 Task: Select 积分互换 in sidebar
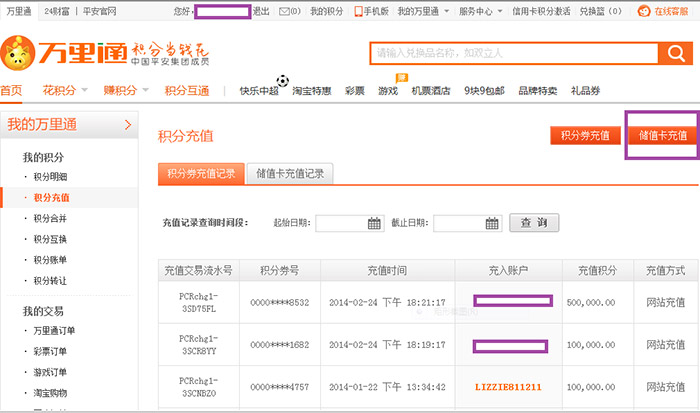(50, 239)
